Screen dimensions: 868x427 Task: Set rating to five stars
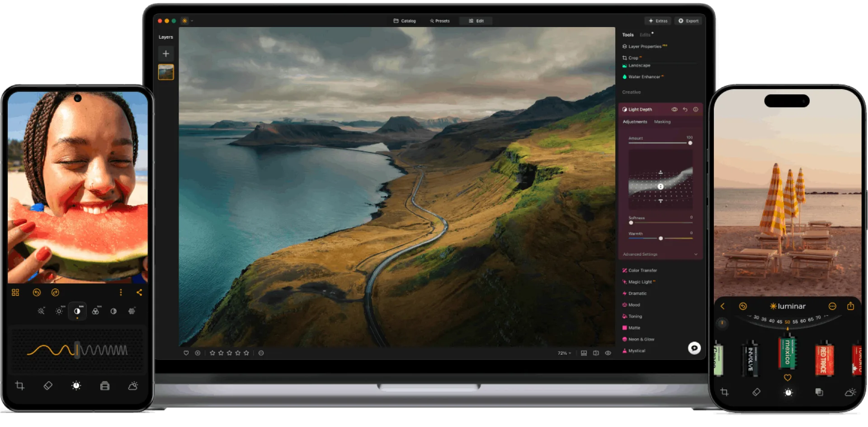(x=246, y=353)
